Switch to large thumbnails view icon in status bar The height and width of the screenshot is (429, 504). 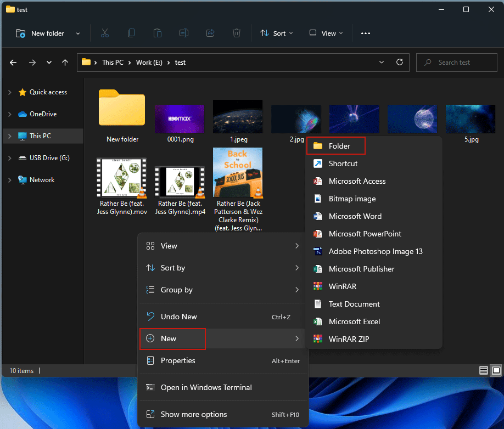pos(496,370)
